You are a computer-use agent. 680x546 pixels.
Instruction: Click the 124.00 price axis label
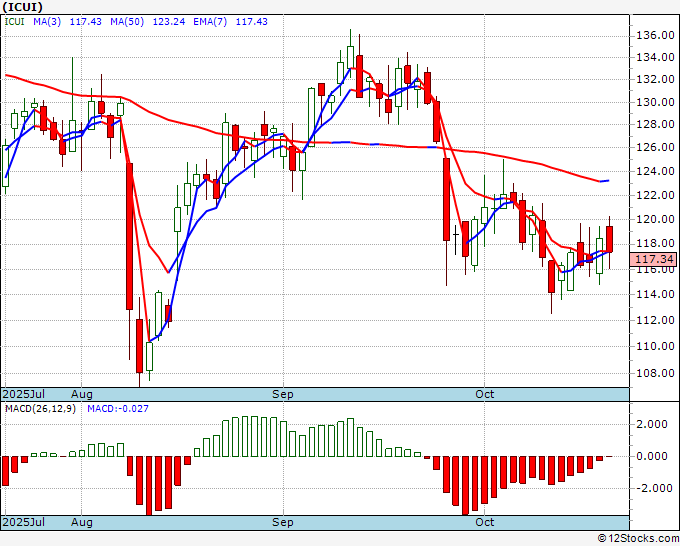(655, 171)
